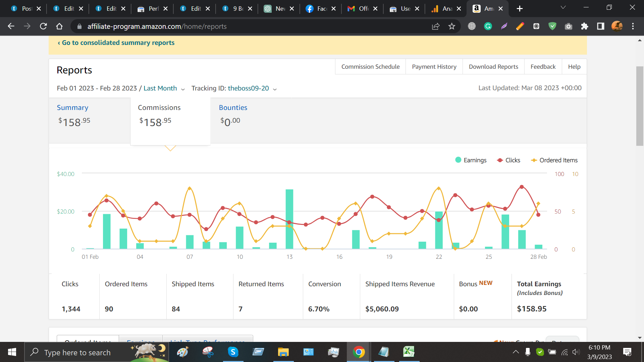Open the extensions puzzle piece menu

[585, 26]
